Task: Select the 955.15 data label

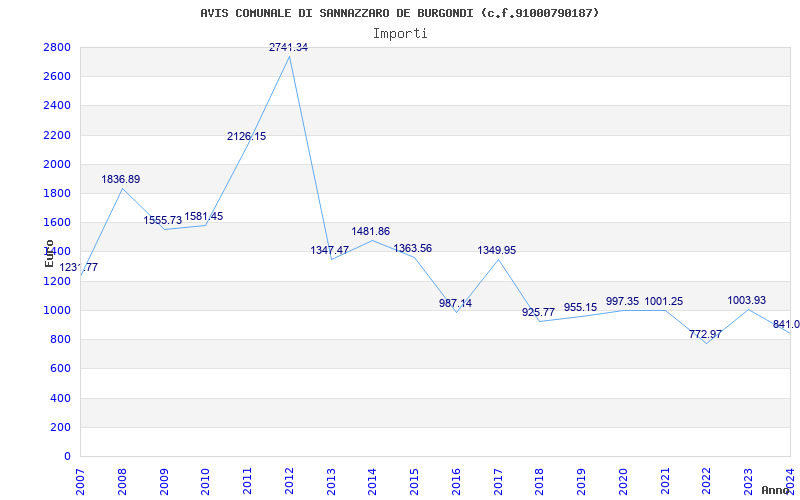Action: point(580,308)
